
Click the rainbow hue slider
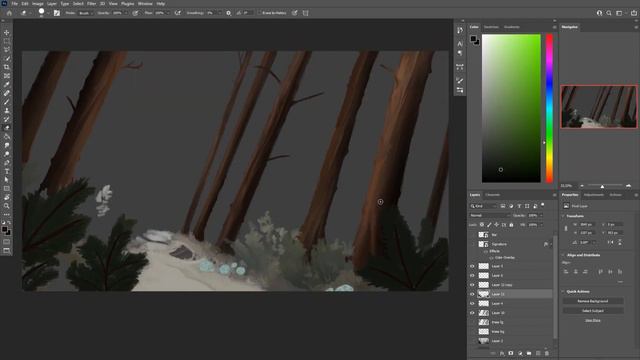pos(549,108)
